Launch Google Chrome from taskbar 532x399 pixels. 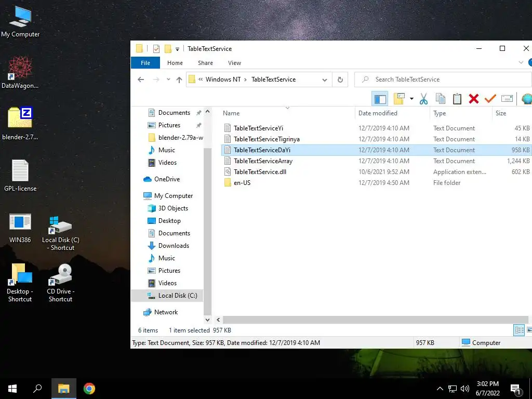[x=89, y=389]
